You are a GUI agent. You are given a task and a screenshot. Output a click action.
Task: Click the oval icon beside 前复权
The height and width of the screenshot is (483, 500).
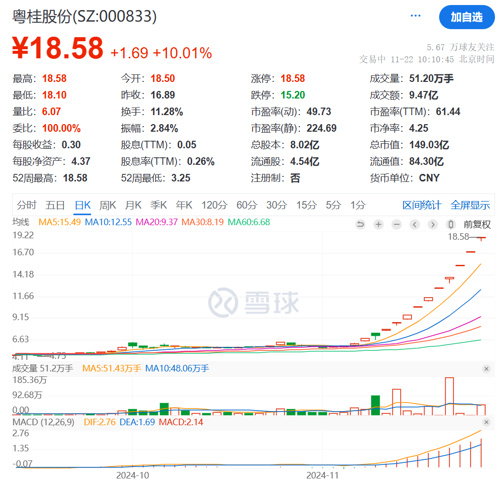(451, 224)
